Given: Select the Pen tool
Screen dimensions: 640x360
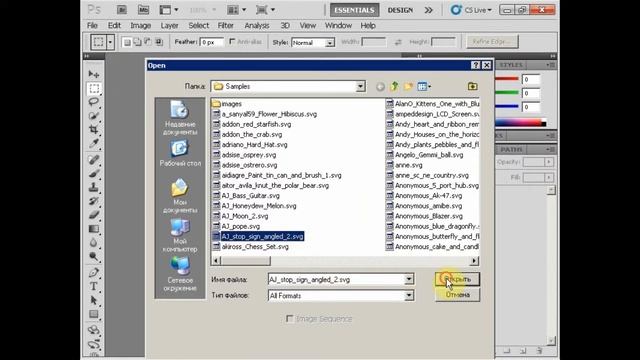Looking at the screenshot, I should pyautogui.click(x=94, y=273).
